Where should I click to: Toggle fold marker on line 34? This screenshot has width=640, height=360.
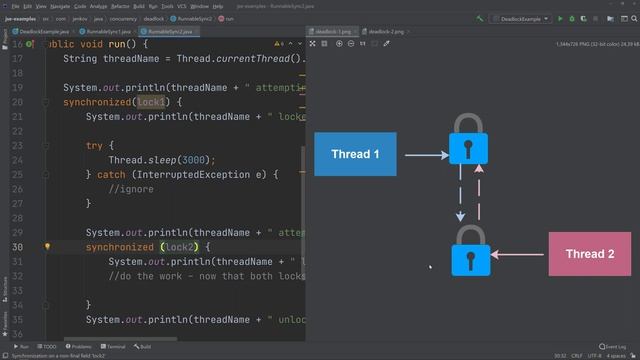[x=46, y=305]
